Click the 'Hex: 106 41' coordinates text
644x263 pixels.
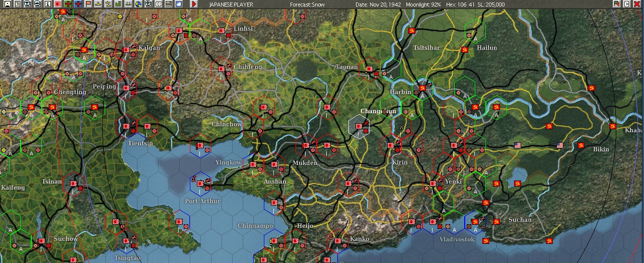[x=460, y=5]
